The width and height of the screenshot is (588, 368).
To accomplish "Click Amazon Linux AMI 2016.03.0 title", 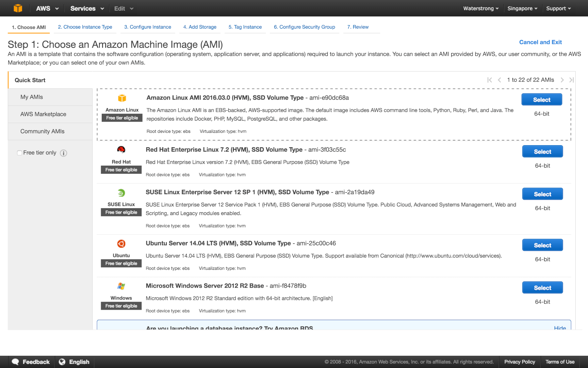I will tap(225, 98).
